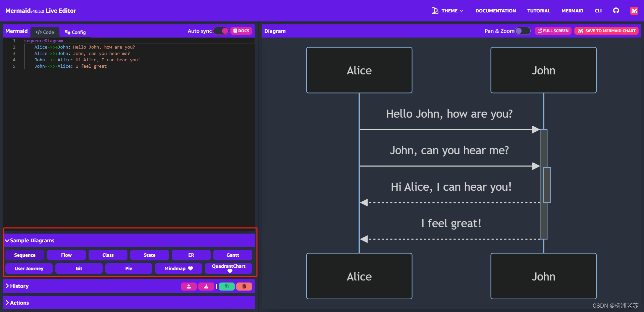The width and height of the screenshot is (644, 312).
Task: Click the code line 'Hi Alice, I can hear you!'
Action: pos(87,60)
